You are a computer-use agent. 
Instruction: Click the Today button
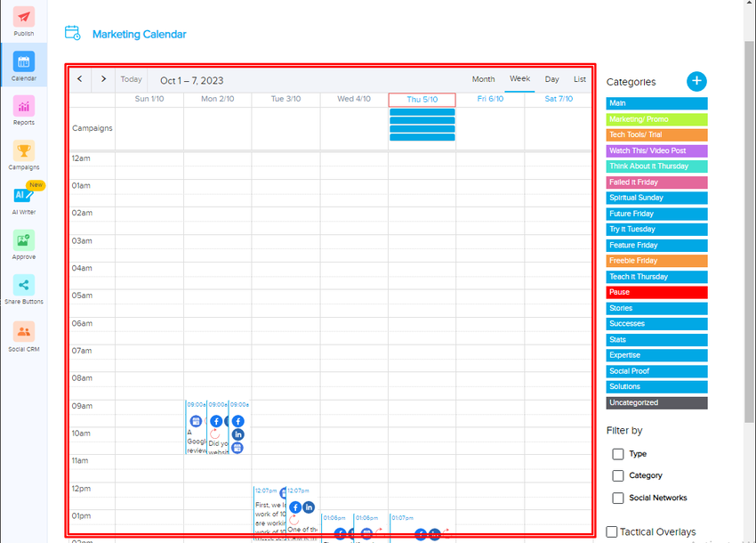pyautogui.click(x=131, y=79)
